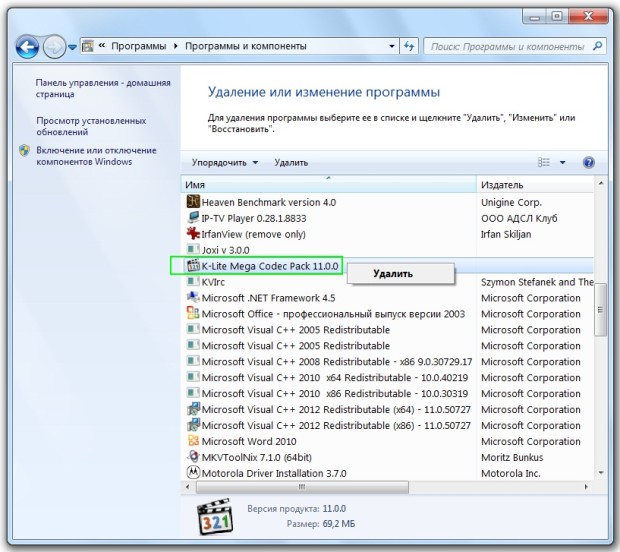Click the MKVToolNix 7.1.0 icon
620x552 pixels.
[193, 457]
